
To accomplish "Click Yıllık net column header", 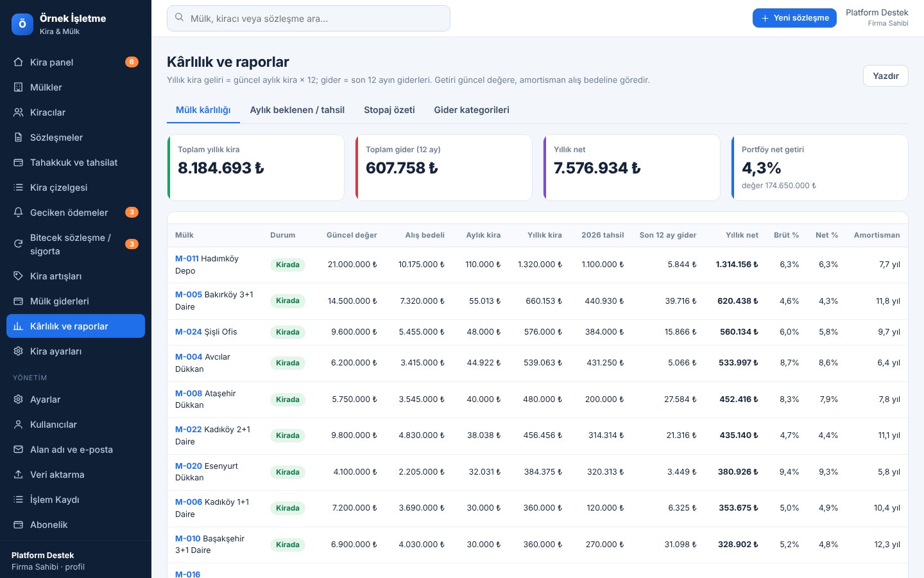I will 742,235.
